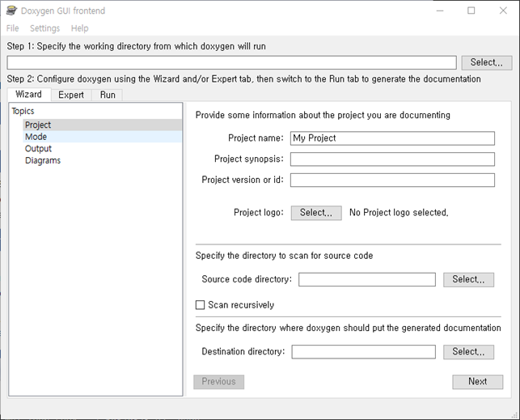The height and width of the screenshot is (420, 520).
Task: Click the Source code directory field
Action: pos(367,279)
